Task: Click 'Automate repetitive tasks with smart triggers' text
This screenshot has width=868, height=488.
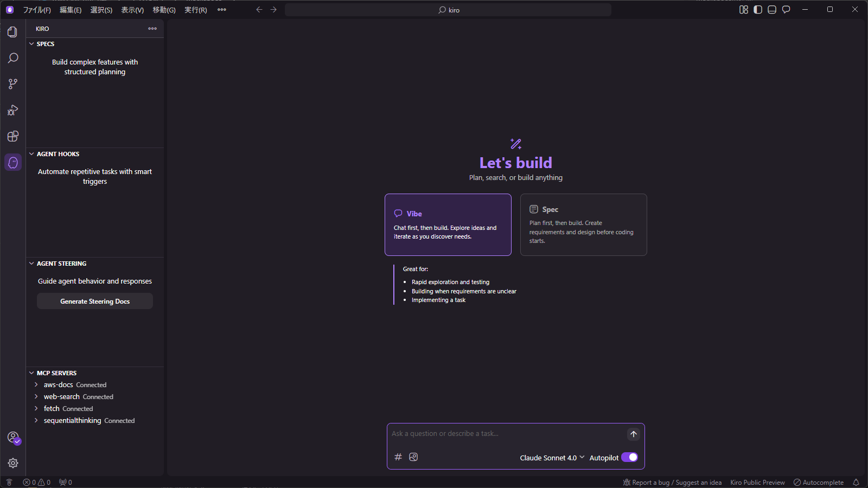Action: click(95, 176)
